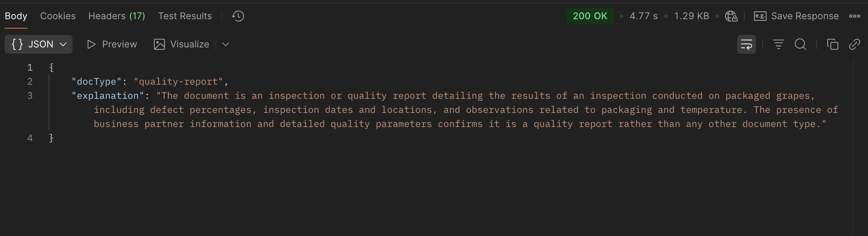
Task: Open the Headers (17) tab
Action: tap(117, 16)
